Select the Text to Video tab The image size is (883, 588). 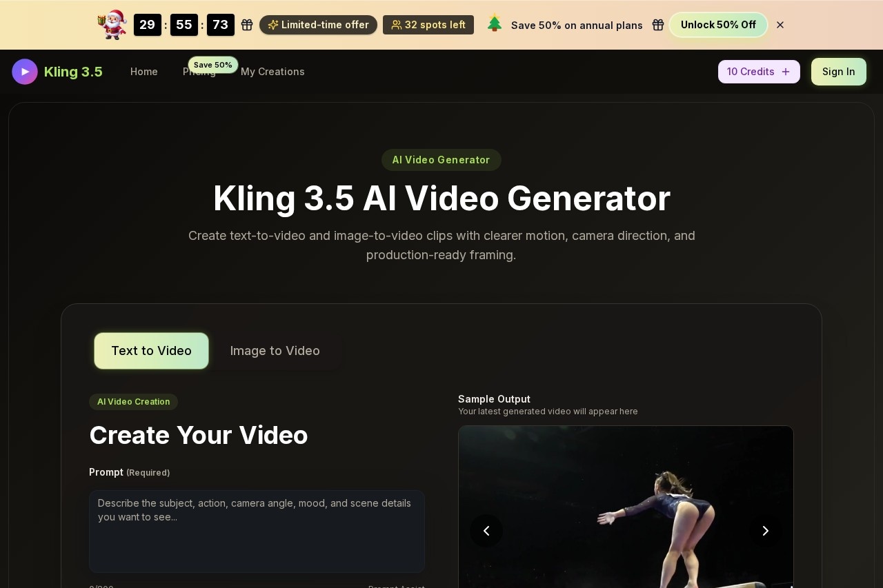tap(151, 351)
